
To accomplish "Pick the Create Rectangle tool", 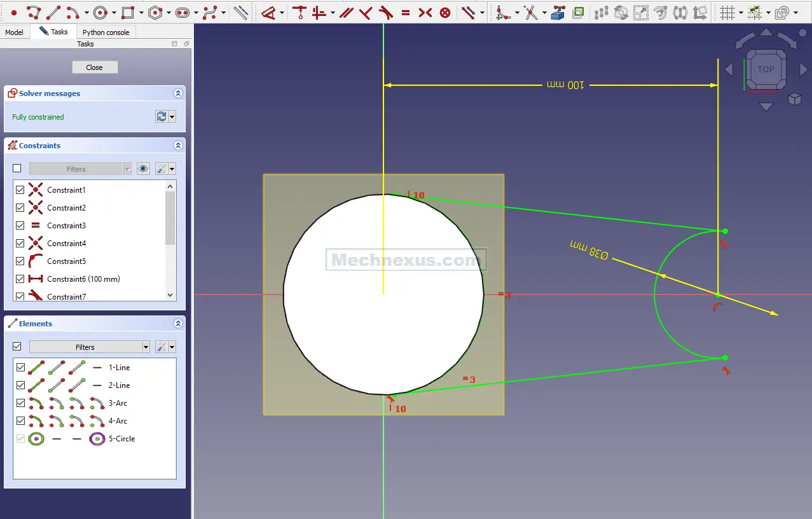I will click(x=128, y=12).
